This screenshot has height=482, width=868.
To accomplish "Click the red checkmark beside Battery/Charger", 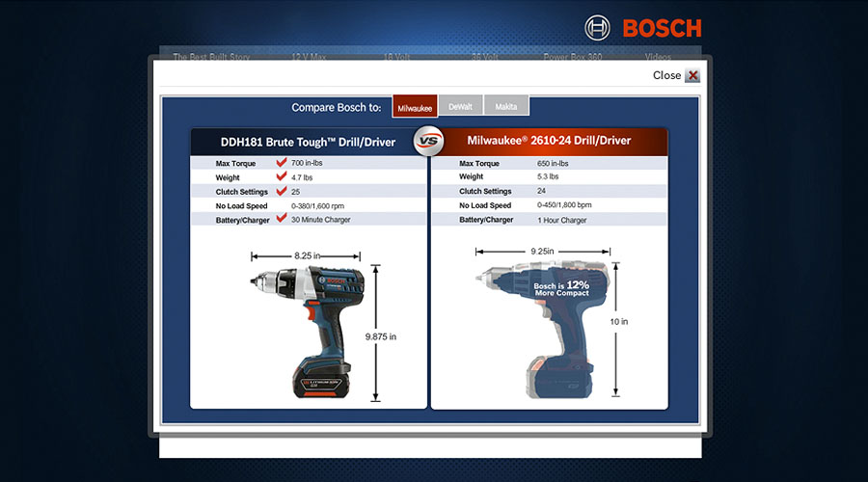I will (x=282, y=218).
